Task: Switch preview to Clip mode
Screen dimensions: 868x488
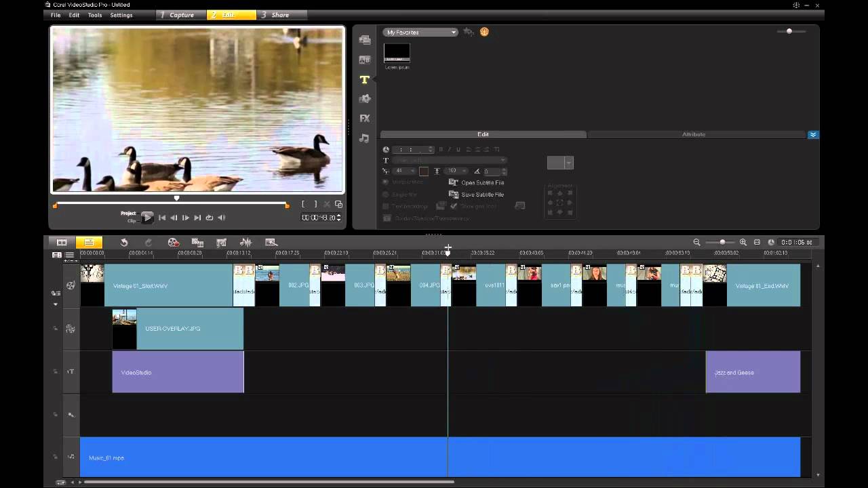Action: pos(132,221)
